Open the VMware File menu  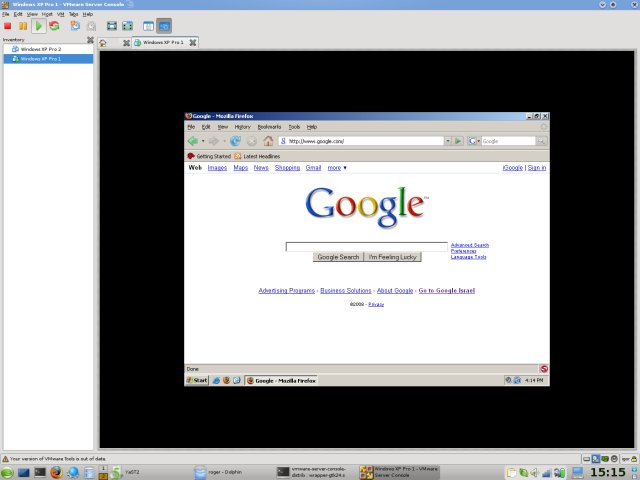pyautogui.click(x=6, y=14)
